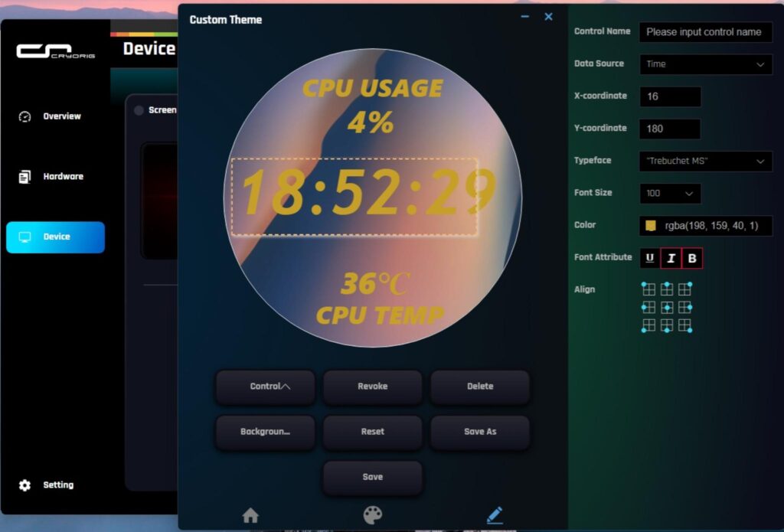The width and height of the screenshot is (784, 532).
Task: Click the Cryorig logo
Action: coord(55,51)
